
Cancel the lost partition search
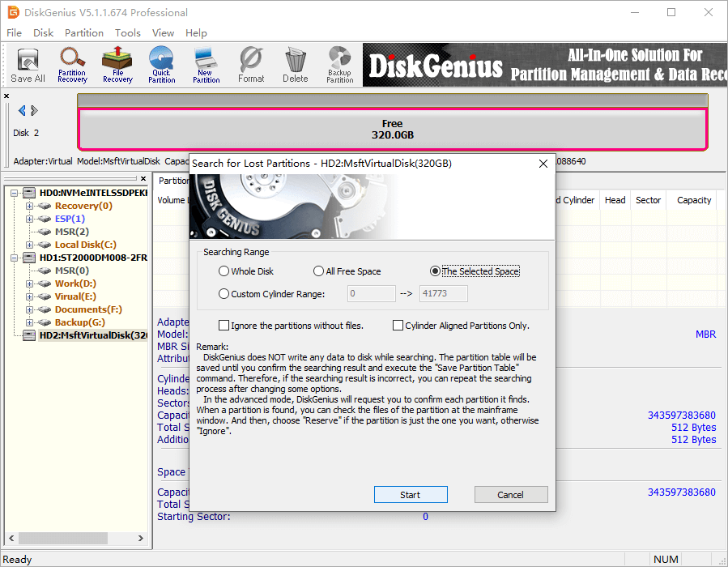pos(510,494)
